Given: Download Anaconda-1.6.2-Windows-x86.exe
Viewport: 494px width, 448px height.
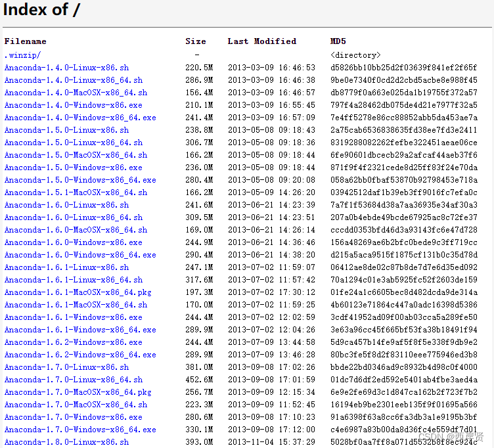Looking at the screenshot, I should pos(74,342).
